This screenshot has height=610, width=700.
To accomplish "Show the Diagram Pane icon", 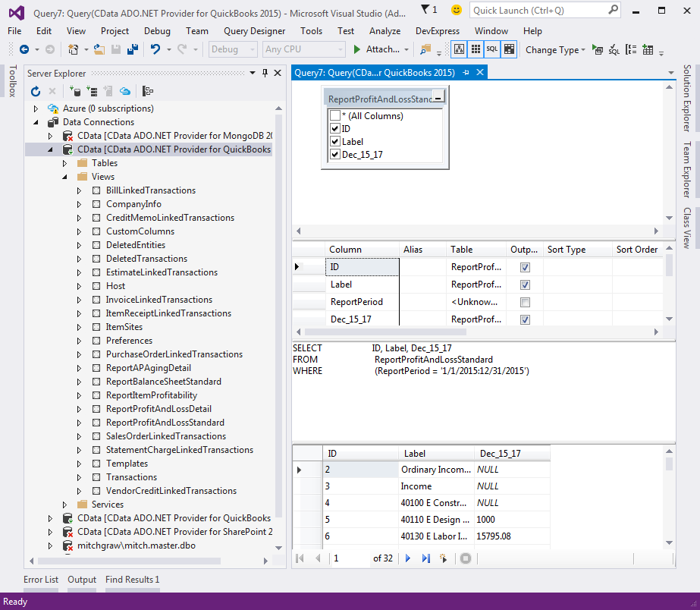I will (x=459, y=49).
